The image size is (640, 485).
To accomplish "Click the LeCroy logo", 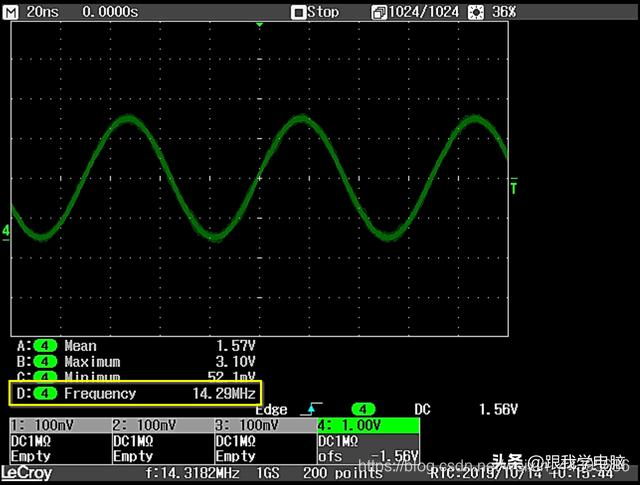I will (x=27, y=474).
